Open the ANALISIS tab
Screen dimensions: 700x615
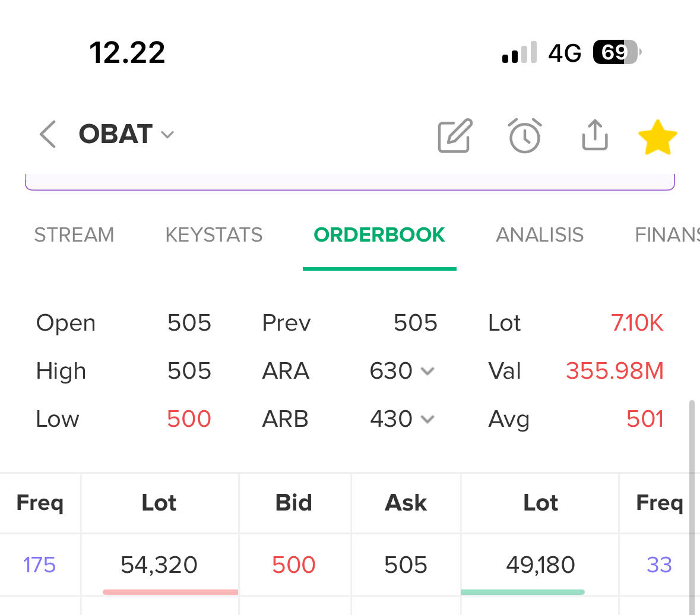point(539,234)
